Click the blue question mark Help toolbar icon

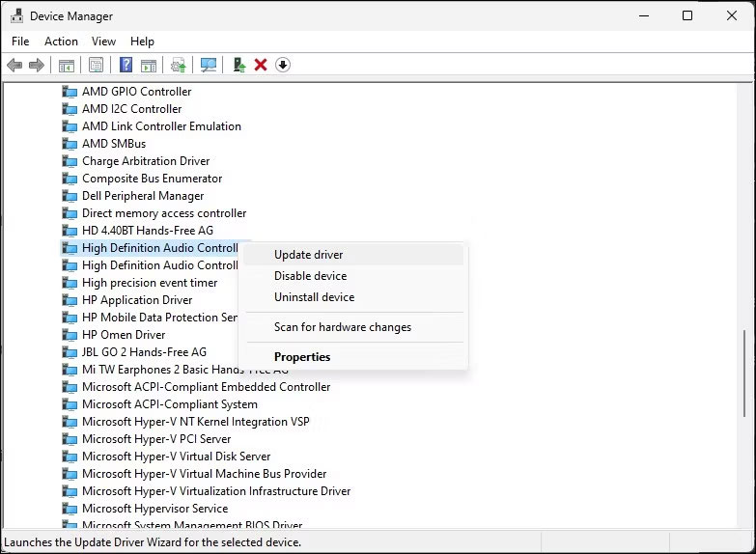(x=126, y=65)
